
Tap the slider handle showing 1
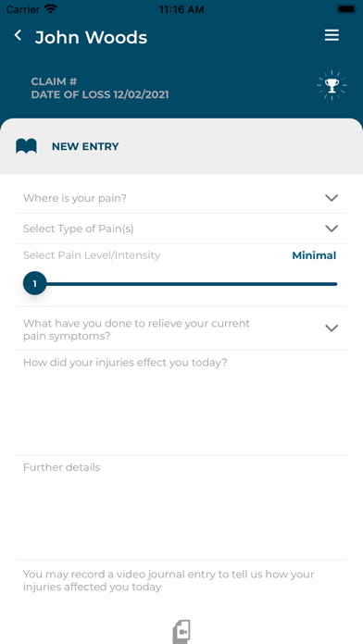point(34,284)
